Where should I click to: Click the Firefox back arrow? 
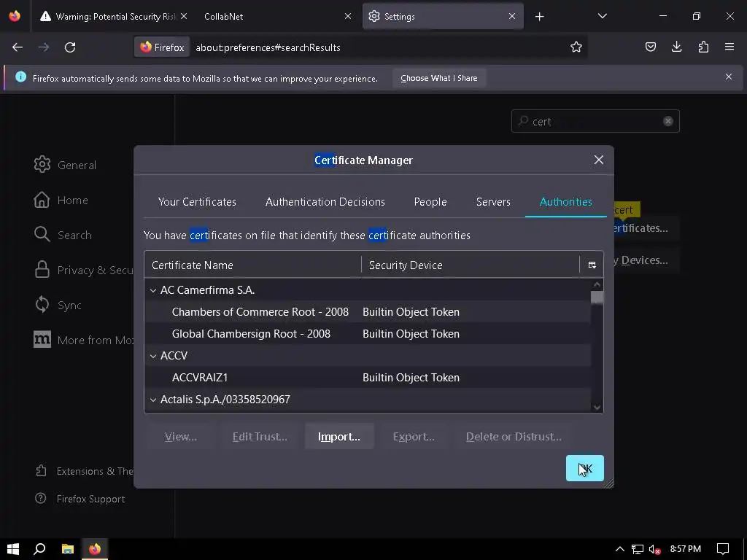pyautogui.click(x=18, y=47)
